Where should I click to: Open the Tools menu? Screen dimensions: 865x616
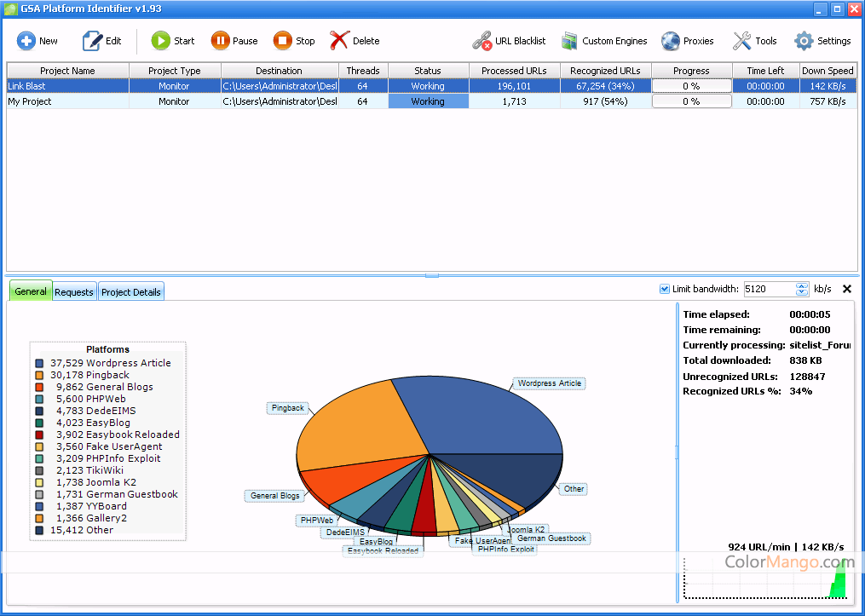[742, 41]
